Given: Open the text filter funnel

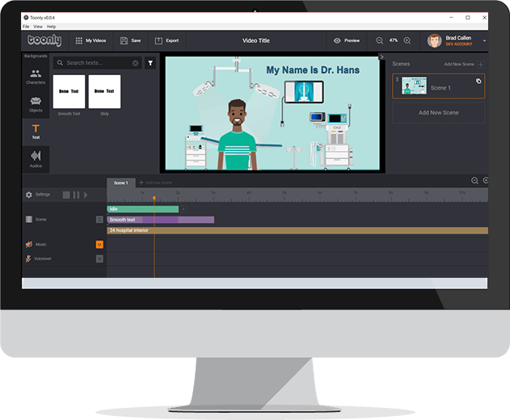Looking at the screenshot, I should coord(150,63).
